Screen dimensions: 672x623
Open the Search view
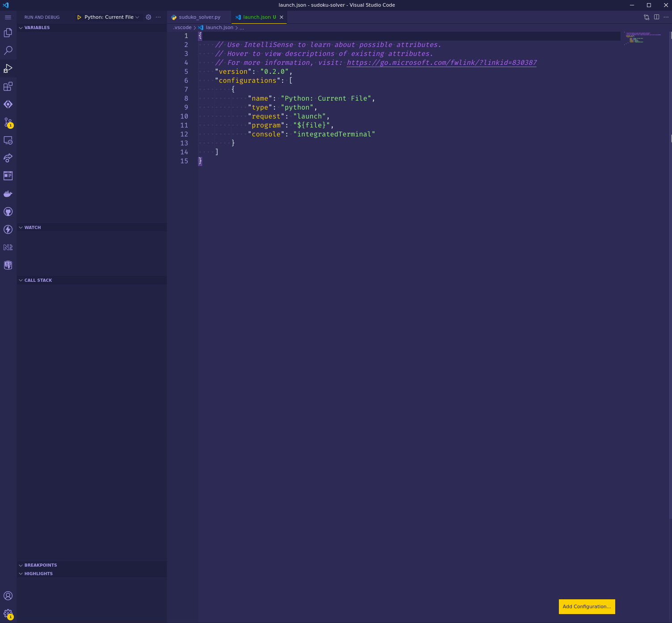coord(8,51)
